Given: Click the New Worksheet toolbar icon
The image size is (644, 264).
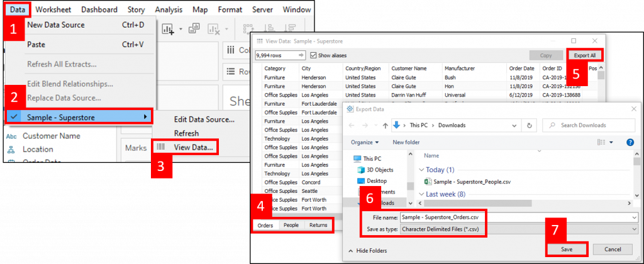Looking at the screenshot, I should click(x=167, y=29).
